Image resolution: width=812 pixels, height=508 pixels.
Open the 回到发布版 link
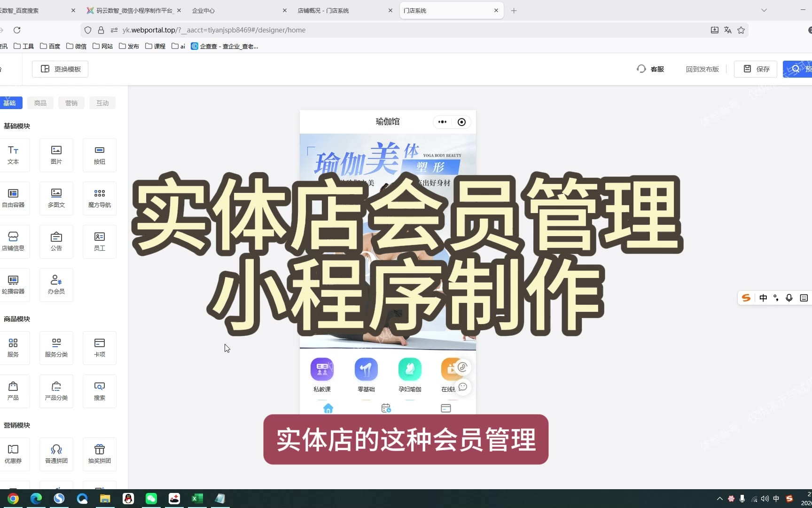tap(702, 69)
